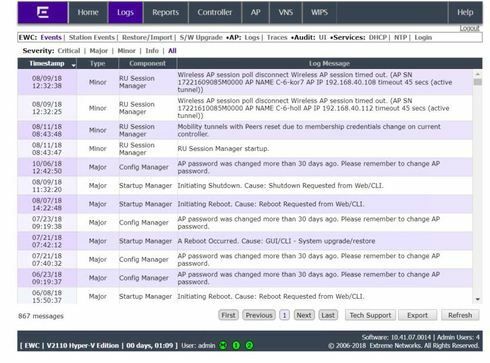The image size is (490, 363).
Task: Open the Controller tab
Action: pyautogui.click(x=215, y=12)
